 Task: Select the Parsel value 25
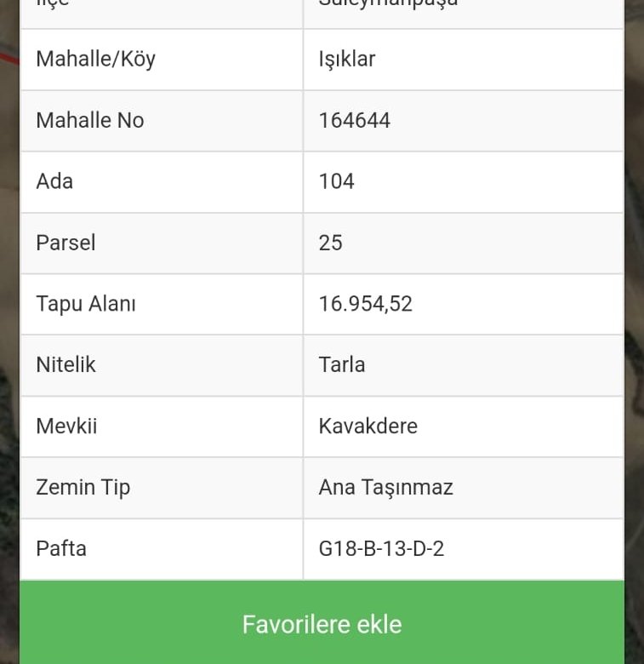[x=331, y=243]
